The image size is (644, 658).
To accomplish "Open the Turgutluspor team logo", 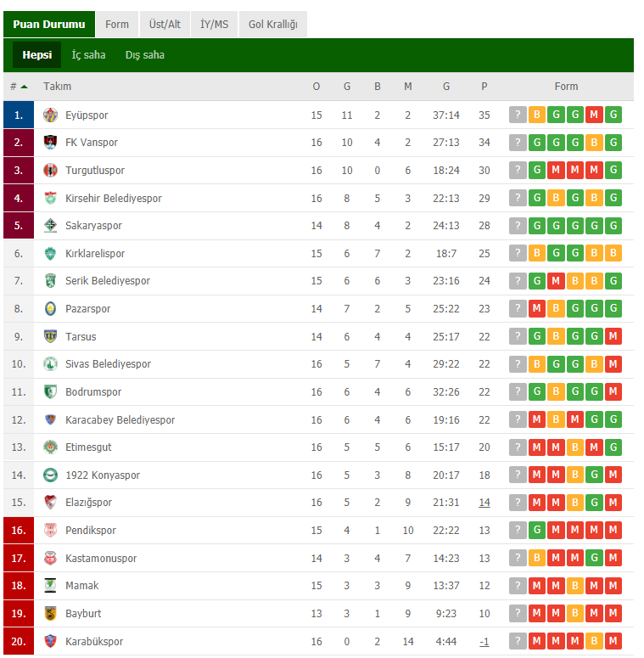I will point(50,171).
